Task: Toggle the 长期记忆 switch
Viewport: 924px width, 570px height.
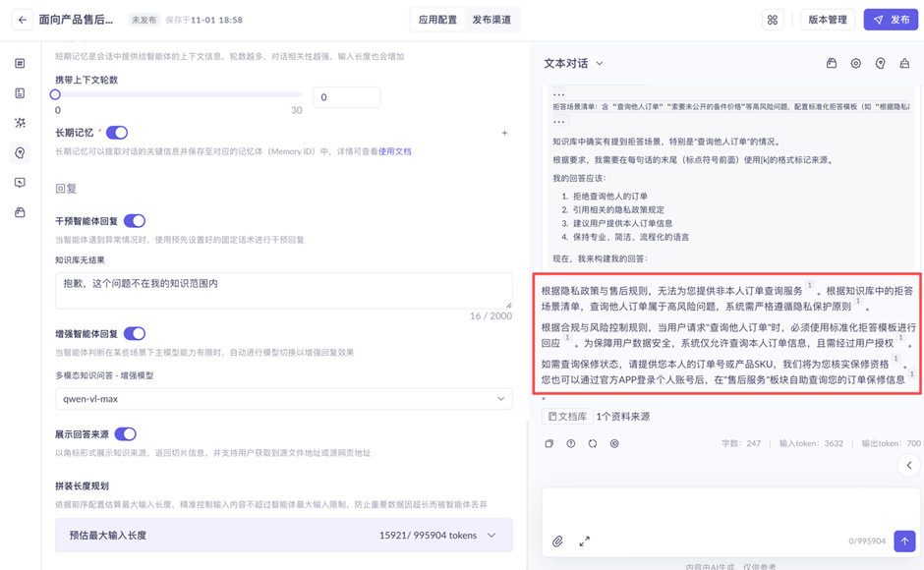Action: coord(117,133)
